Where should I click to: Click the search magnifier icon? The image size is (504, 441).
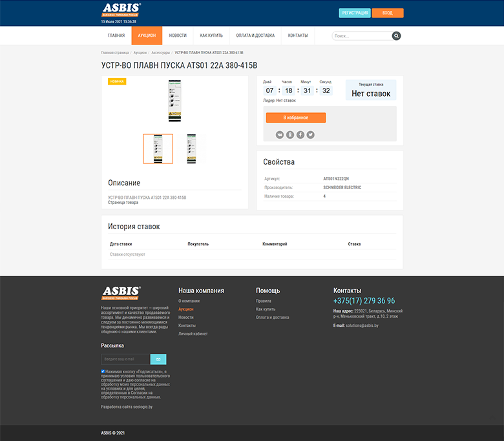pyautogui.click(x=396, y=36)
